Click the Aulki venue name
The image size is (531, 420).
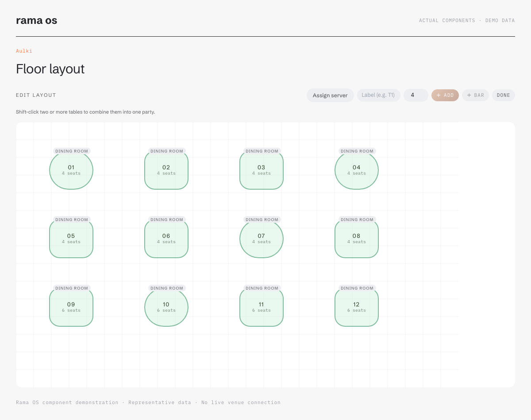pos(24,51)
